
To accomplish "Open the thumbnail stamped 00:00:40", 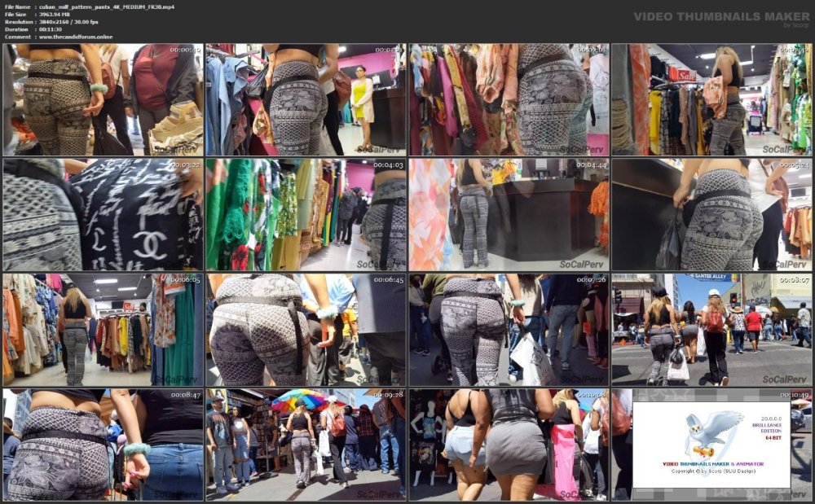I will (103, 99).
